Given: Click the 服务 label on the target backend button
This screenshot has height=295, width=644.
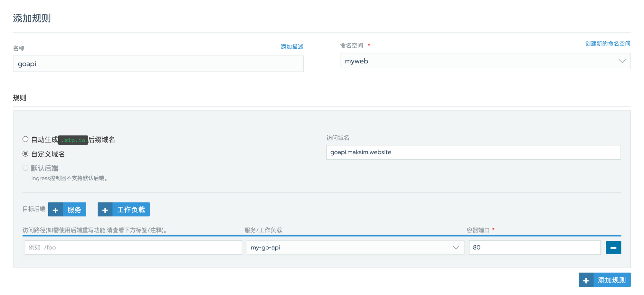Looking at the screenshot, I should point(74,210).
